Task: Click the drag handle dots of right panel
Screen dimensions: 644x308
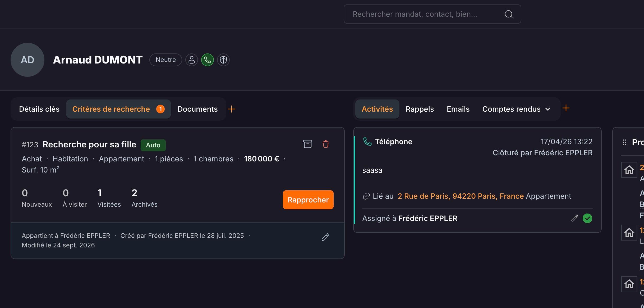Action: tap(624, 143)
